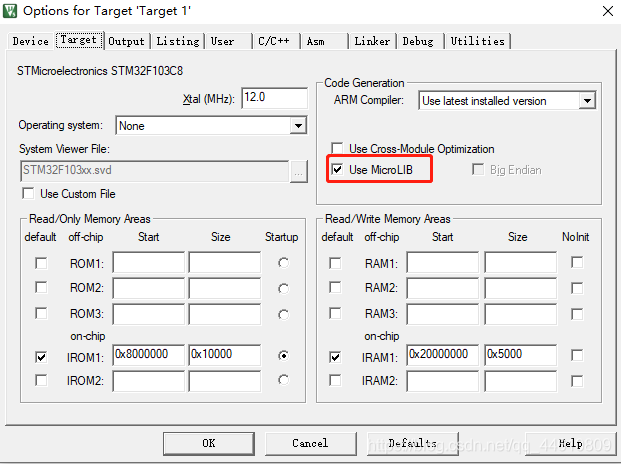Check the IRAM2 default checkbox
The image size is (621, 464).
(x=335, y=380)
